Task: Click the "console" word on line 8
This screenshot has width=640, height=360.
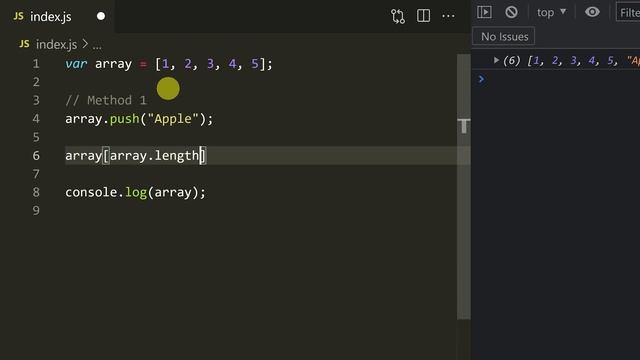Action: tap(91, 192)
